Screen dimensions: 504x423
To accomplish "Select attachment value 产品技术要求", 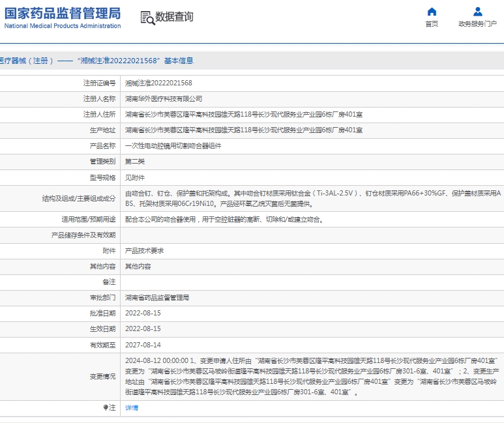I will point(144,251).
